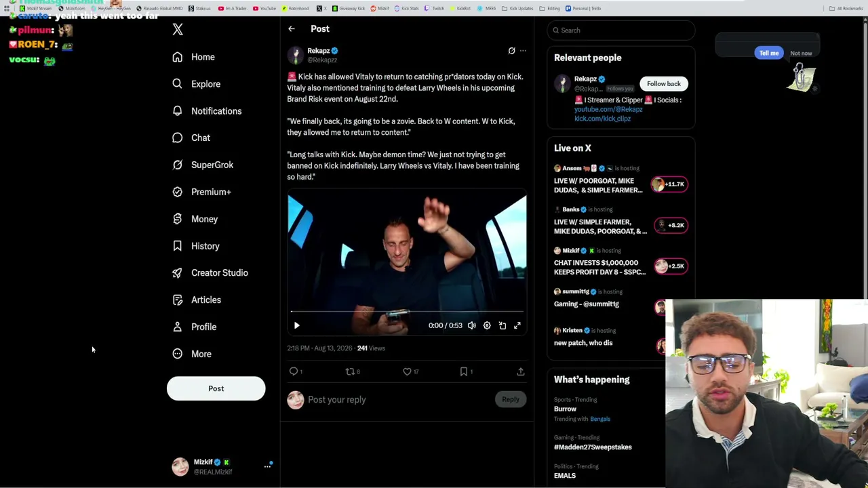This screenshot has height=488, width=868.
Task: Open the EMALS trending topic
Action: point(565,476)
